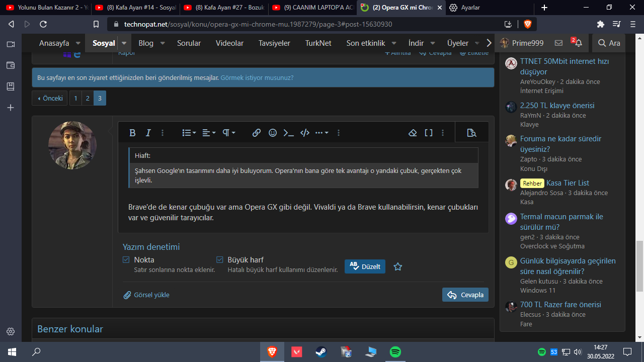The image size is (644, 362).
Task: Expand the Sosyal menu dropdown arrow
Action: [124, 43]
